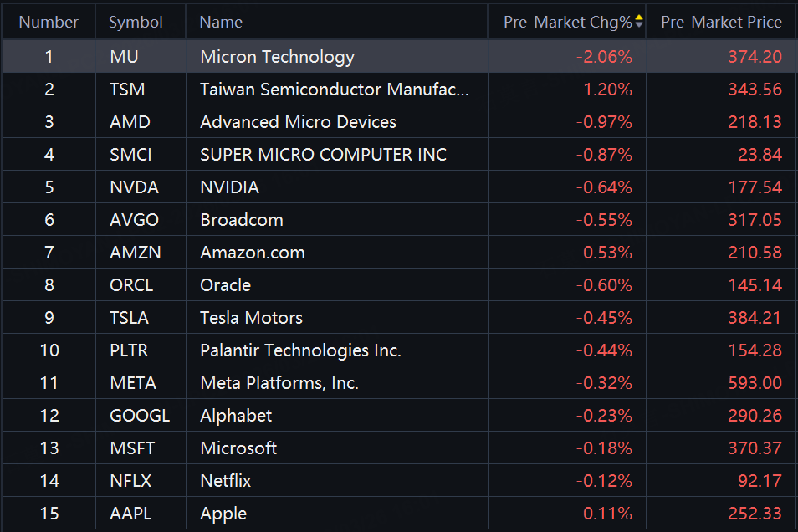Select Amazon.com pre-market price 210.58
Screen dimensions: 798x532
coord(755,253)
